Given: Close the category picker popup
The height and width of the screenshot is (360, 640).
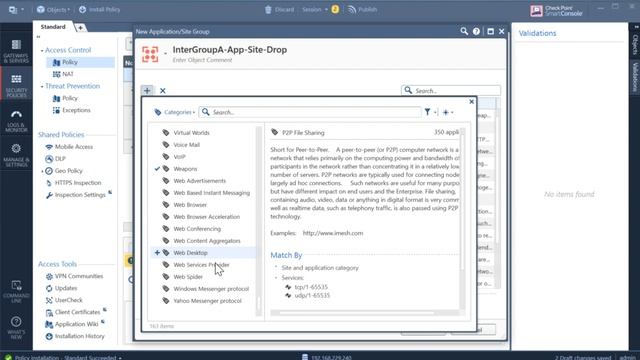Looking at the screenshot, I should tap(471, 102).
